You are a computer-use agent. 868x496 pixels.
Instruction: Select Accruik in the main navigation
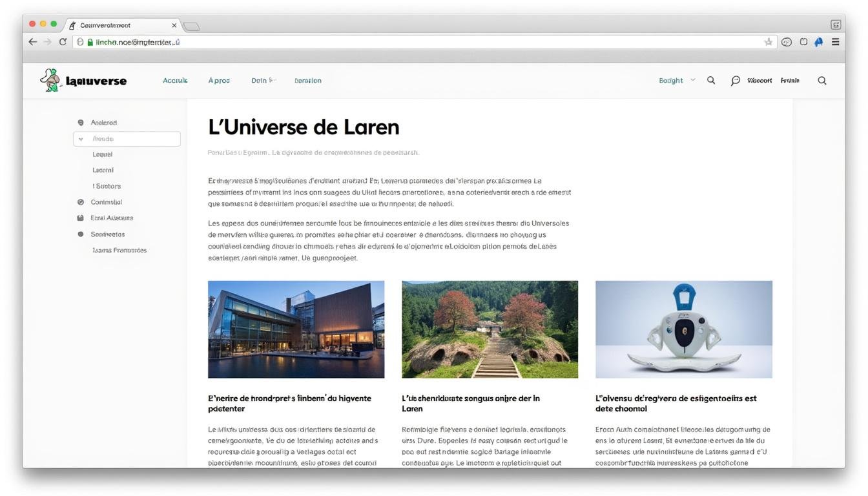pyautogui.click(x=174, y=80)
